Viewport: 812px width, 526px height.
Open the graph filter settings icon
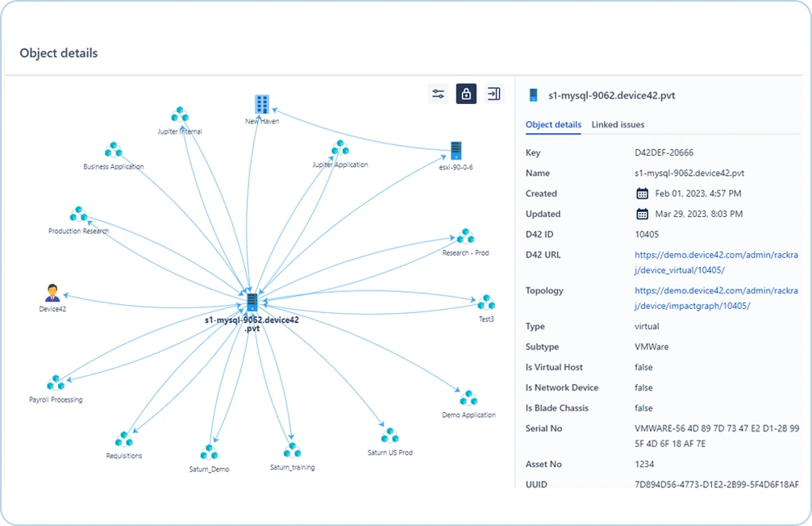click(438, 94)
